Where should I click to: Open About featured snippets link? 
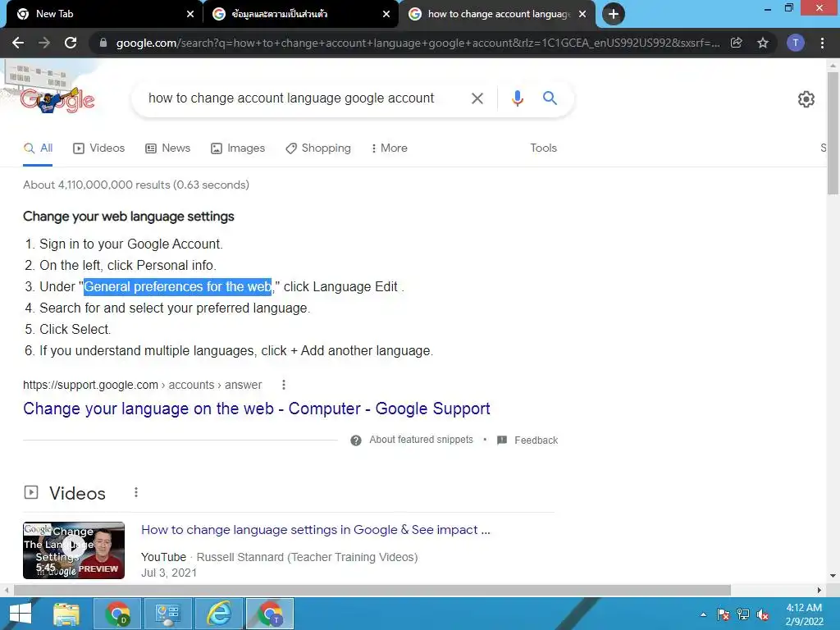pos(421,440)
